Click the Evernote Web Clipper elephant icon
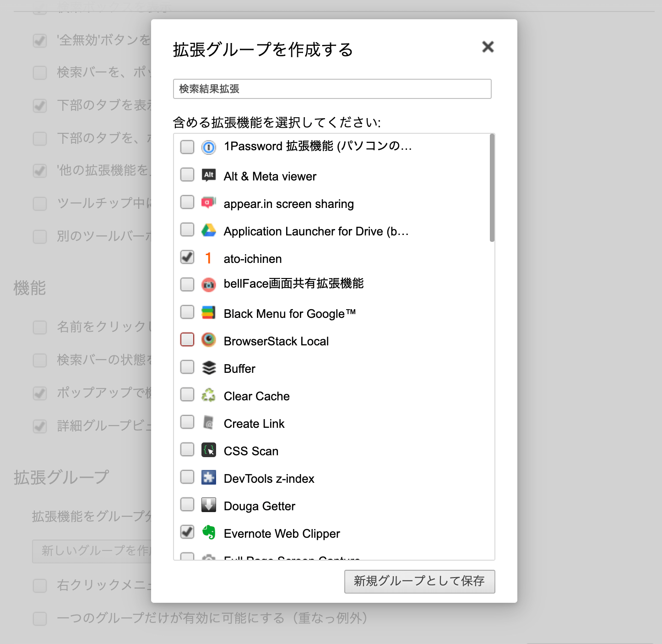Screen dimensions: 662x644 (209, 532)
